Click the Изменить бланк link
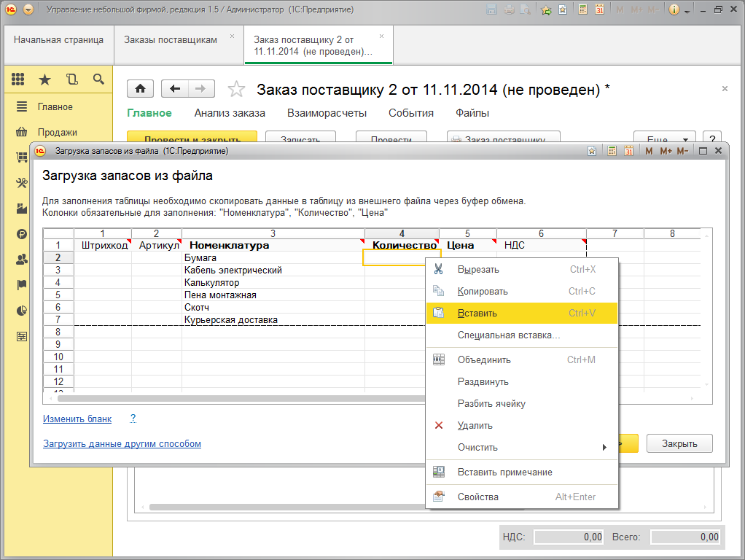The width and height of the screenshot is (745, 560). click(77, 419)
